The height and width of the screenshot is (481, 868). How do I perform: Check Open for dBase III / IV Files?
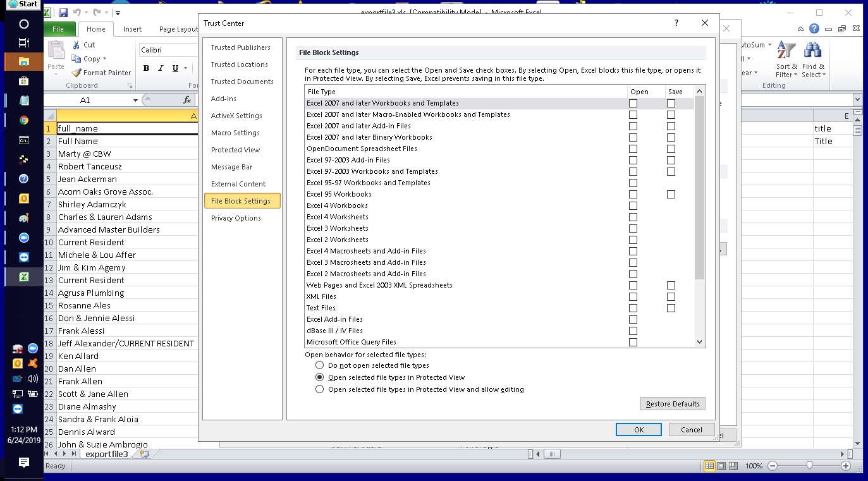click(633, 331)
